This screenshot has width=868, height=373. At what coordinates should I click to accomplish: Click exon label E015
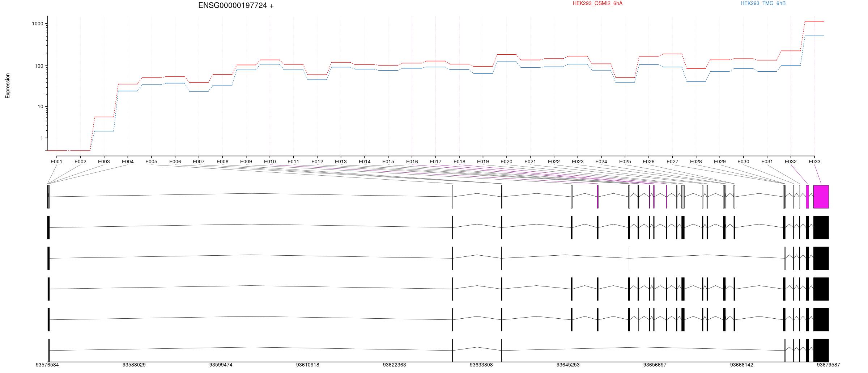[388, 162]
